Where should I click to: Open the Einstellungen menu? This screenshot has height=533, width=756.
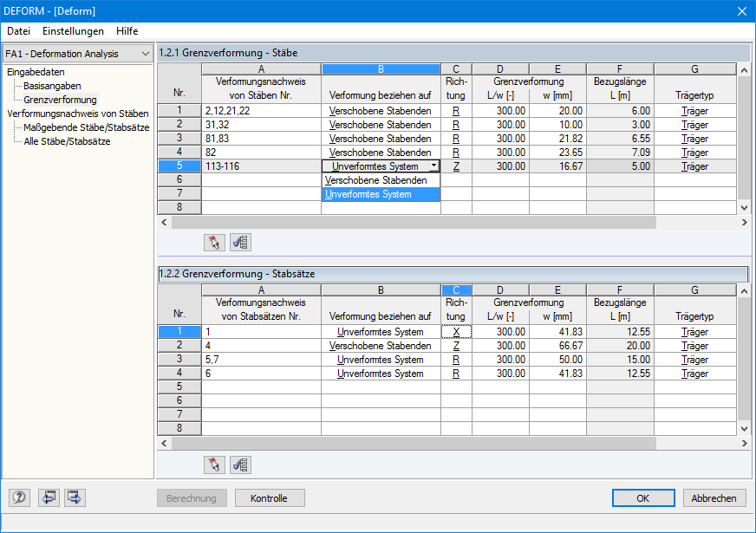point(73,30)
